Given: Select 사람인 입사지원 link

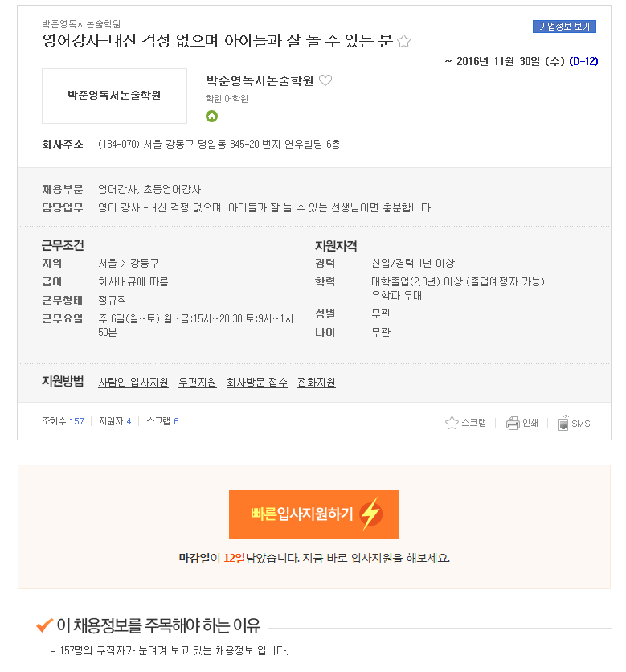Looking at the screenshot, I should 133,382.
